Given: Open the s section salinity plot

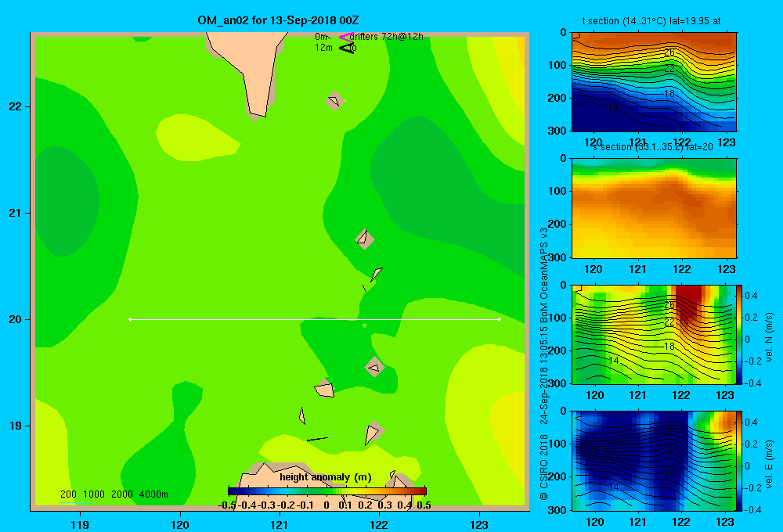Looking at the screenshot, I should tap(654, 208).
